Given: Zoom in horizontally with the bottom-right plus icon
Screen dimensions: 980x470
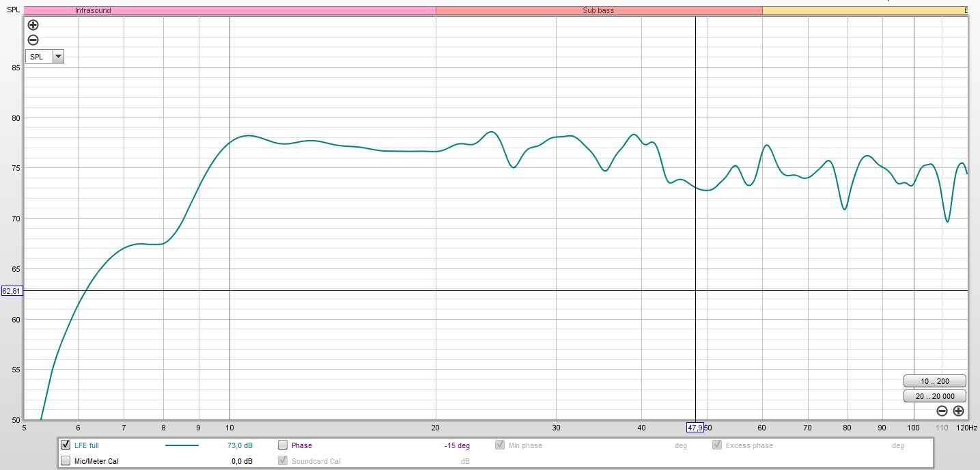Looking at the screenshot, I should pos(958,411).
